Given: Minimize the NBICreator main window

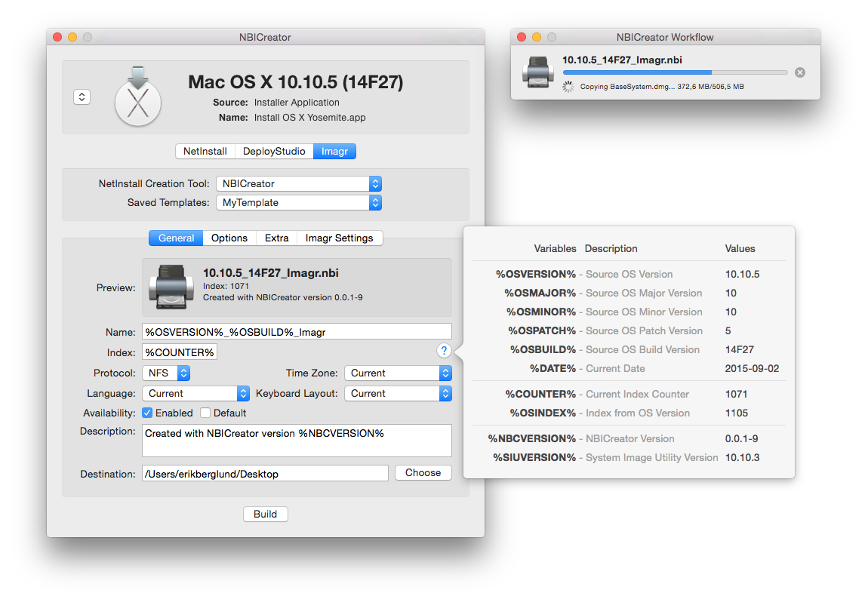Looking at the screenshot, I should 72,37.
